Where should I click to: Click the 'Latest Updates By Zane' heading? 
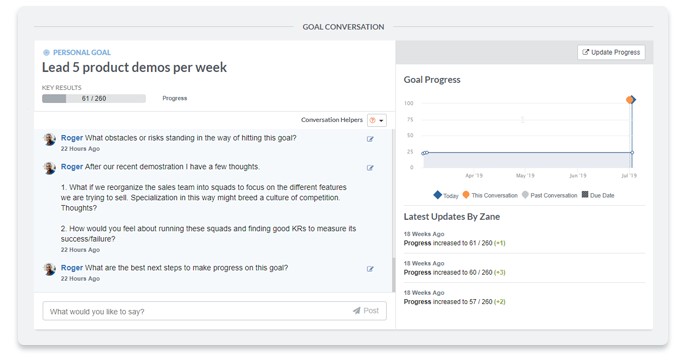(x=452, y=217)
